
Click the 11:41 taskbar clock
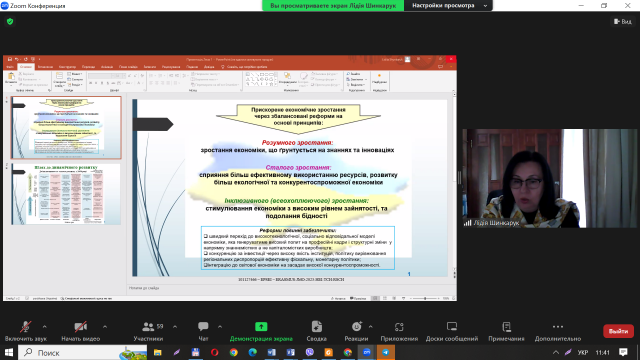[602, 352]
